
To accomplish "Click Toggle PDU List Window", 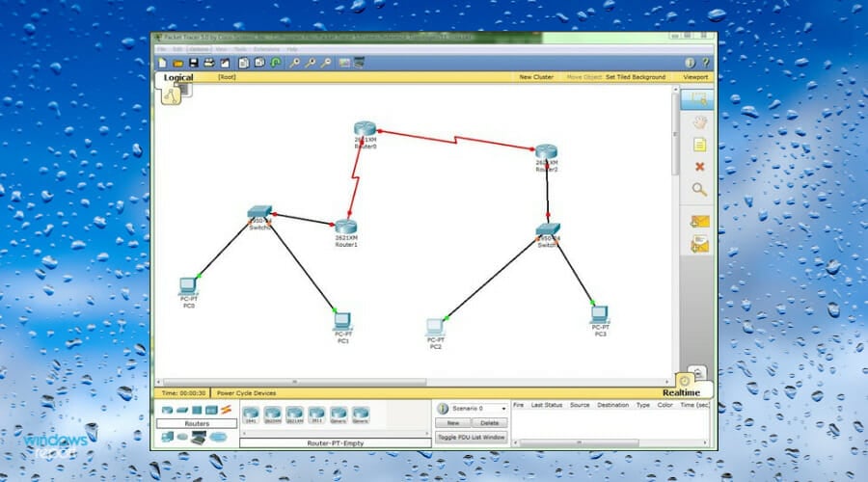I will (471, 438).
